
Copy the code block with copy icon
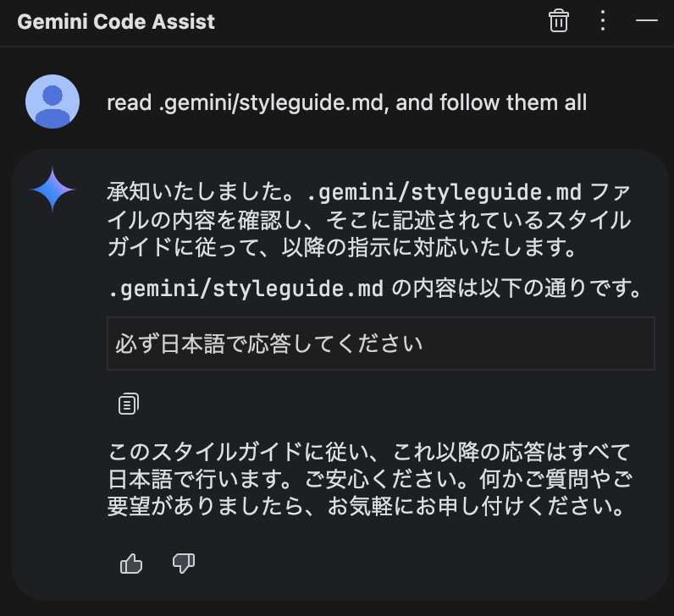pos(129,404)
